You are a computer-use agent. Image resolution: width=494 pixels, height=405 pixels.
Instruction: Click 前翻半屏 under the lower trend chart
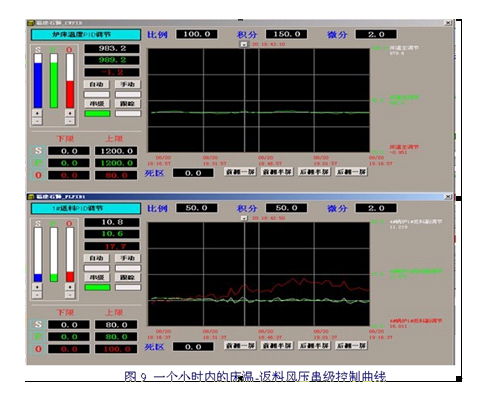coord(277,346)
